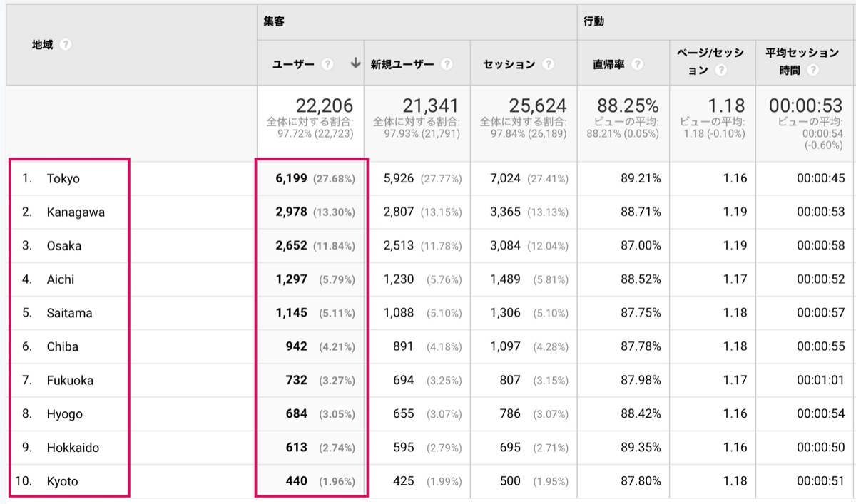Open the Kanagawa region link
The image size is (856, 504).
[76, 212]
